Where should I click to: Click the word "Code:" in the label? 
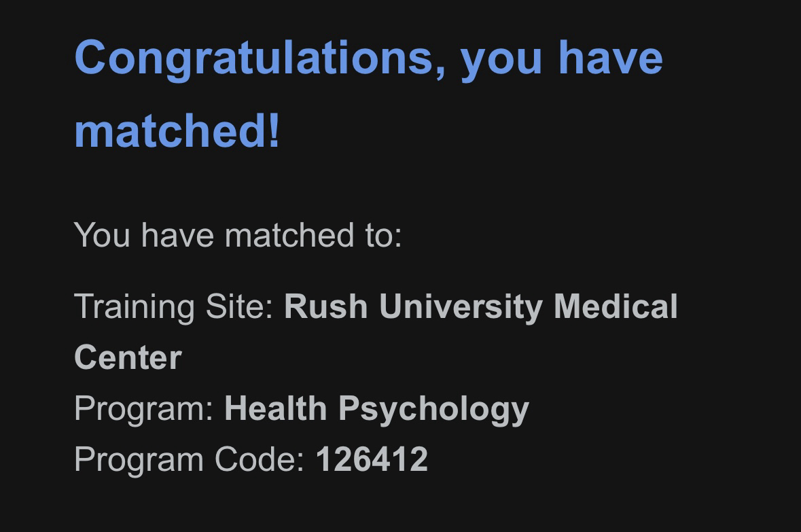point(260,459)
